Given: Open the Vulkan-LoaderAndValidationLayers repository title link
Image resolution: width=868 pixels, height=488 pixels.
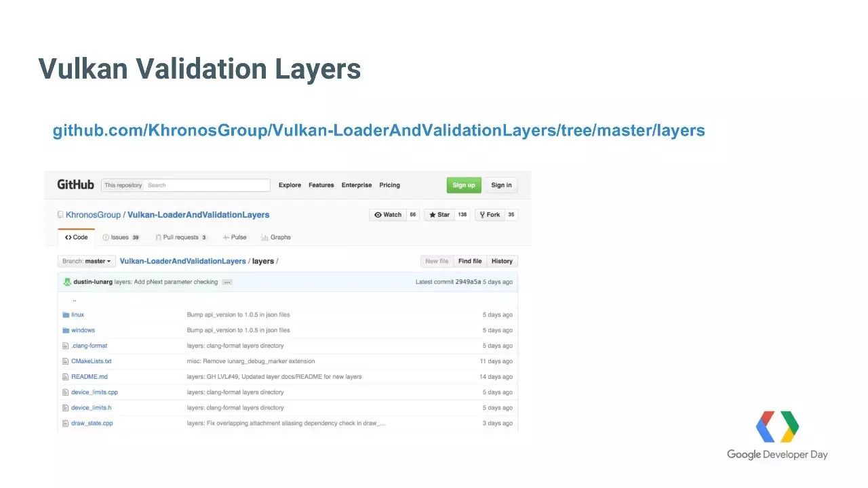Looking at the screenshot, I should point(198,215).
